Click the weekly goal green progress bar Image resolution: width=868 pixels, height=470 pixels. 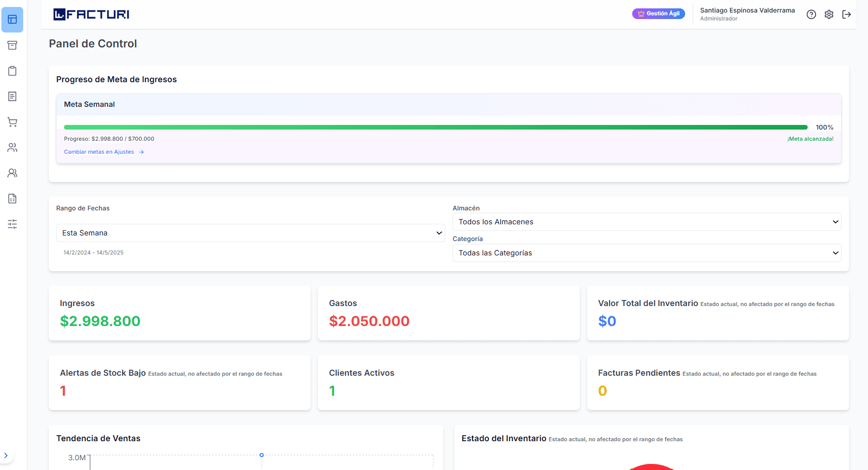pyautogui.click(x=435, y=127)
